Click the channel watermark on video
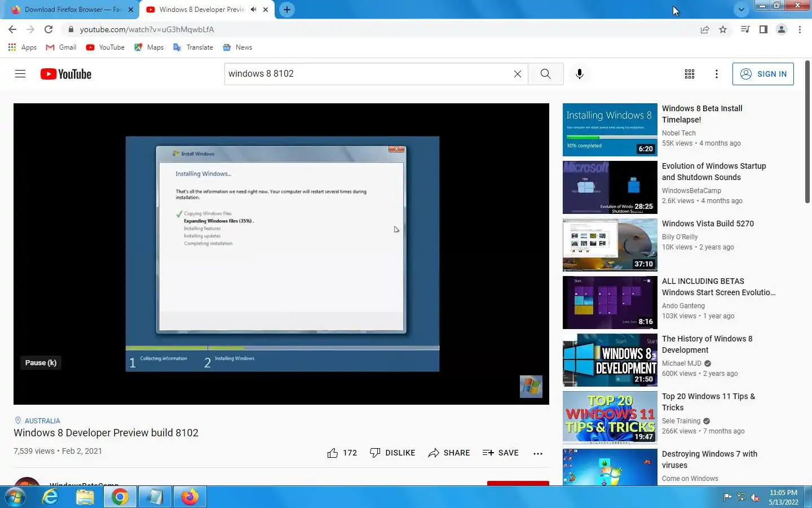This screenshot has width=812, height=508. pyautogui.click(x=531, y=387)
